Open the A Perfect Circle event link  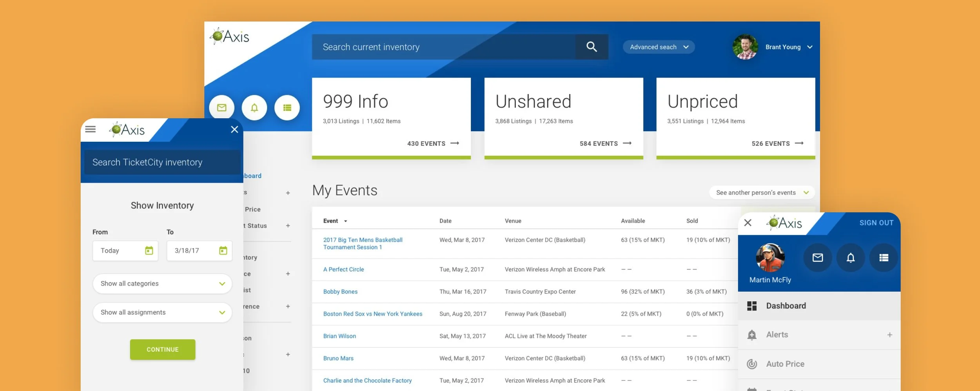coord(343,270)
